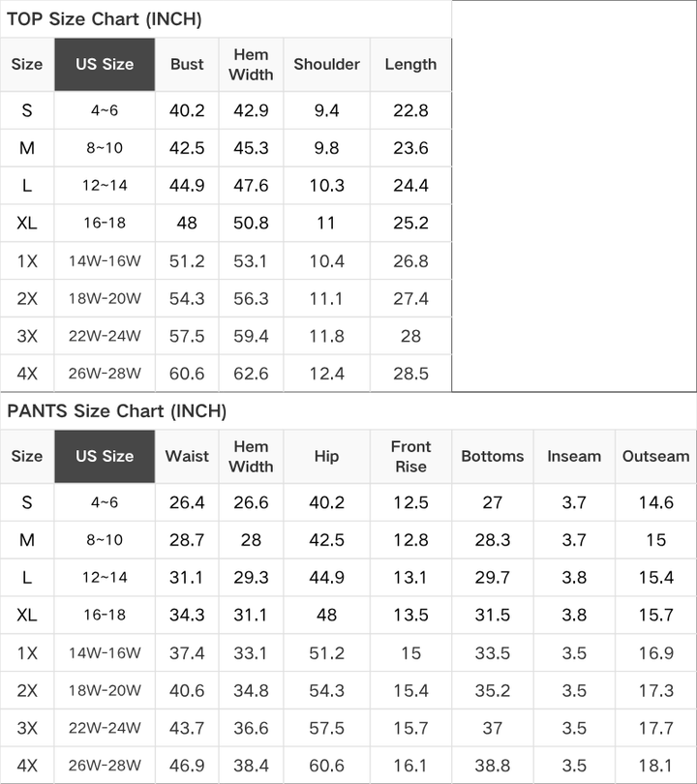Select the US Size header in TOP chart
This screenshot has width=697, height=784.
pyautogui.click(x=105, y=65)
